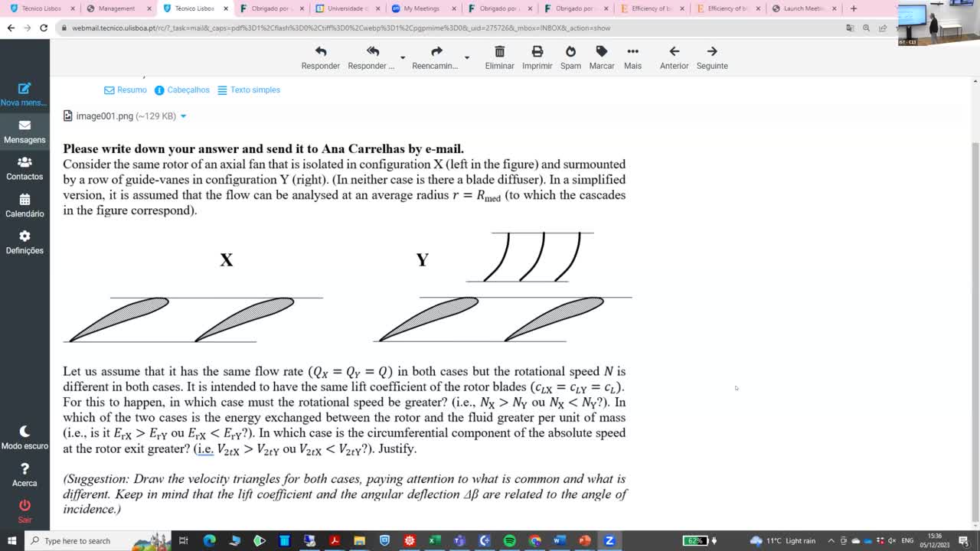Image resolution: width=980 pixels, height=551 pixels.
Task: Switch to the Launch Meeting browser tab
Action: [x=802, y=8]
